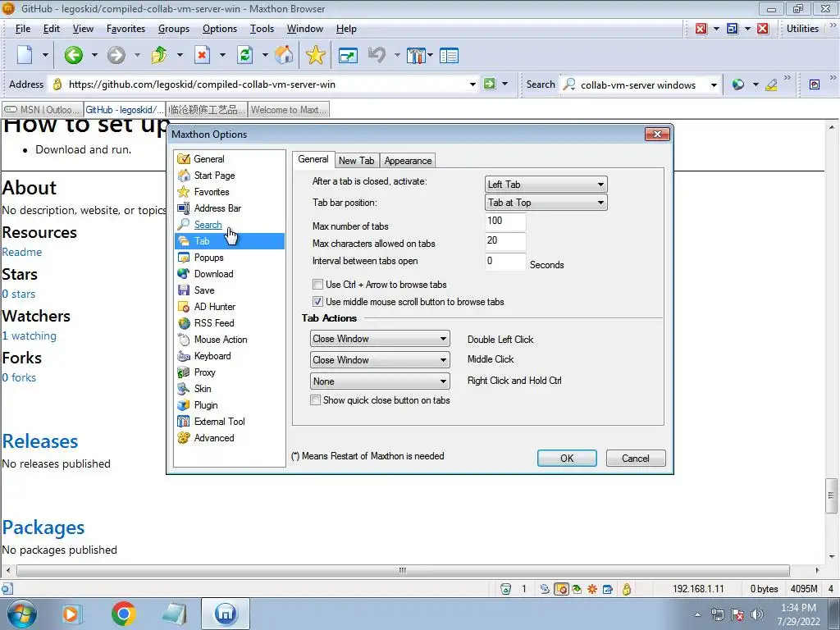The width and height of the screenshot is (840, 630).
Task: Open the Windows Start button
Action: click(21, 614)
